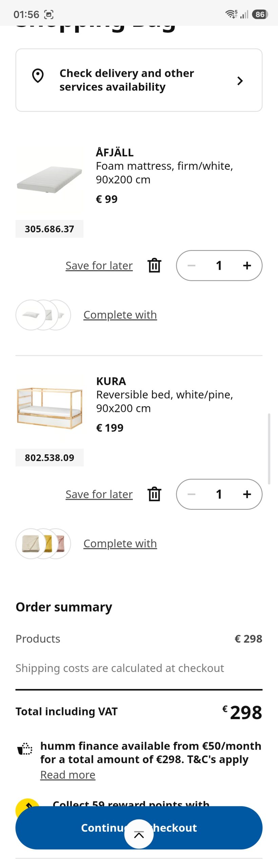Screen dimensions: 278x868
Task: Tap the scroll-to-top arrow circle button
Action: pyautogui.click(x=139, y=834)
